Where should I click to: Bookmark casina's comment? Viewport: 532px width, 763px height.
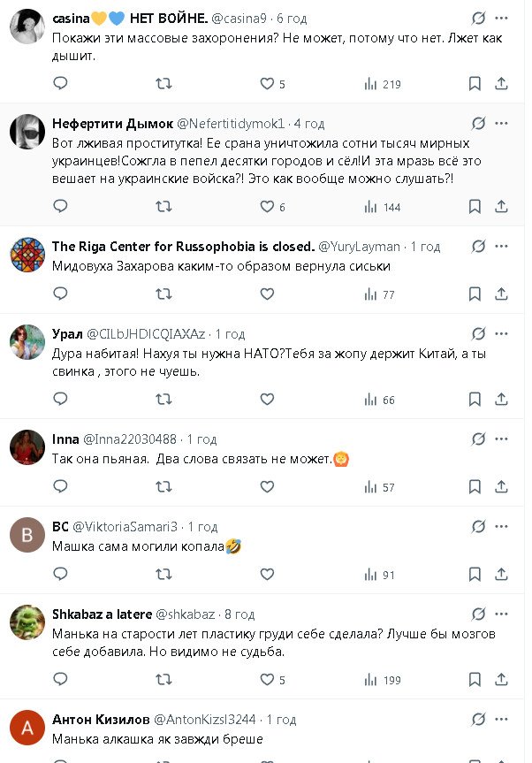(475, 84)
